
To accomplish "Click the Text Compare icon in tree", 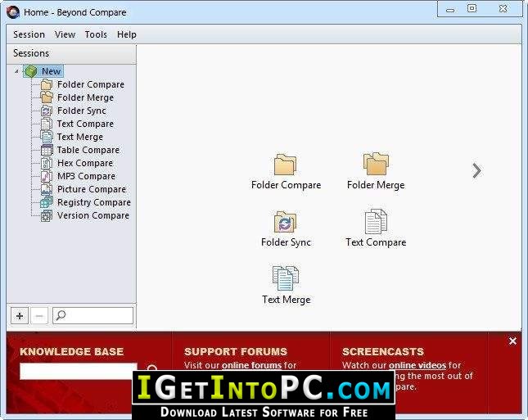I will [x=47, y=124].
